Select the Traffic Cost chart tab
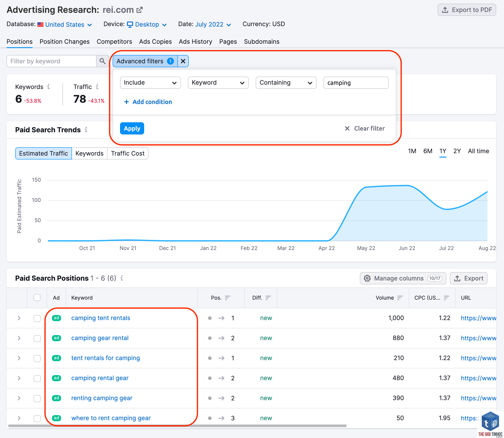The height and width of the screenshot is (438, 504). pyautogui.click(x=128, y=153)
